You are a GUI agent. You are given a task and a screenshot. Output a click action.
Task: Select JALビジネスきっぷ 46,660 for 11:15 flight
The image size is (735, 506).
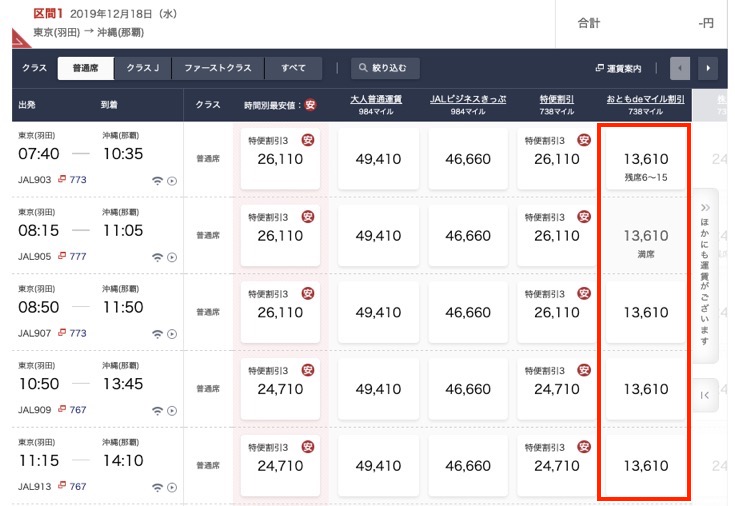tap(468, 466)
